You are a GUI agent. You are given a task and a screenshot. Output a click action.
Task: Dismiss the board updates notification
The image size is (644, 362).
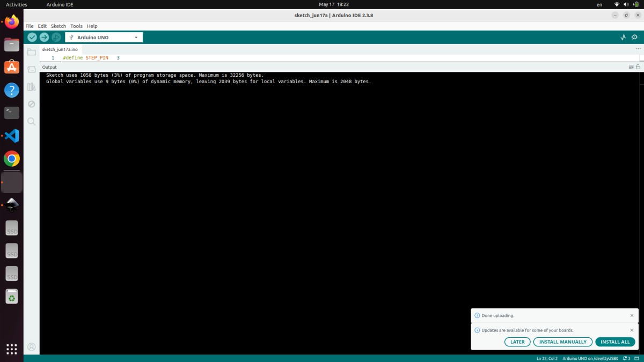[x=632, y=330]
